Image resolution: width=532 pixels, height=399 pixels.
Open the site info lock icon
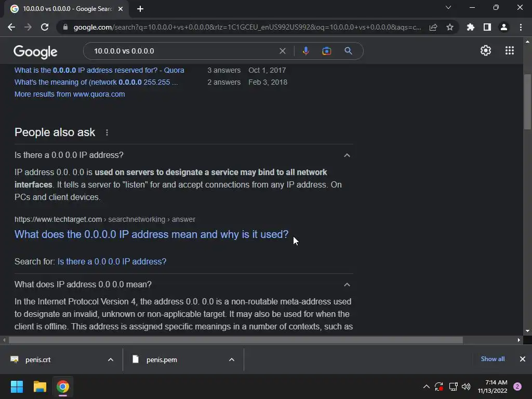[x=65, y=27]
